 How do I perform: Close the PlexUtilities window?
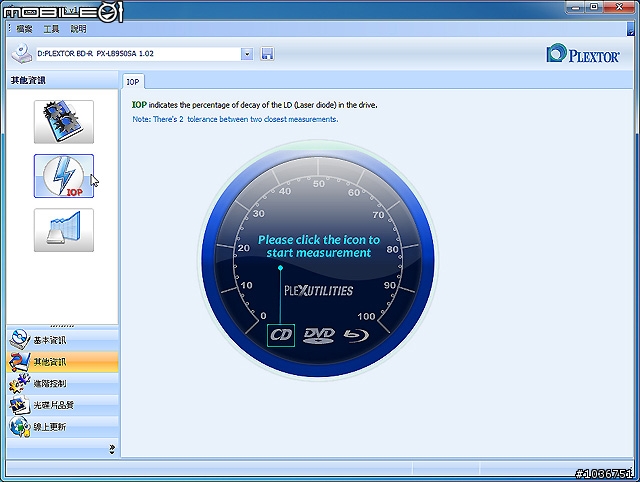619,7
